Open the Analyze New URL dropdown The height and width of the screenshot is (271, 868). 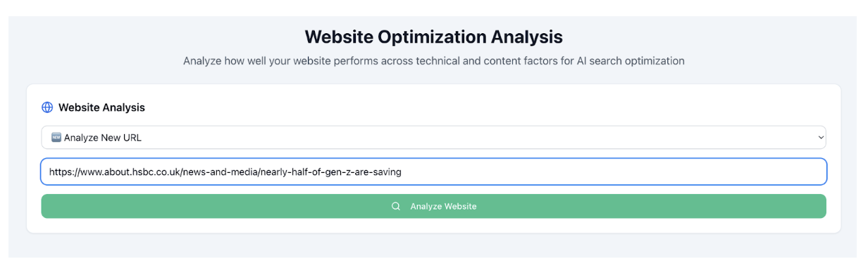[x=433, y=138]
